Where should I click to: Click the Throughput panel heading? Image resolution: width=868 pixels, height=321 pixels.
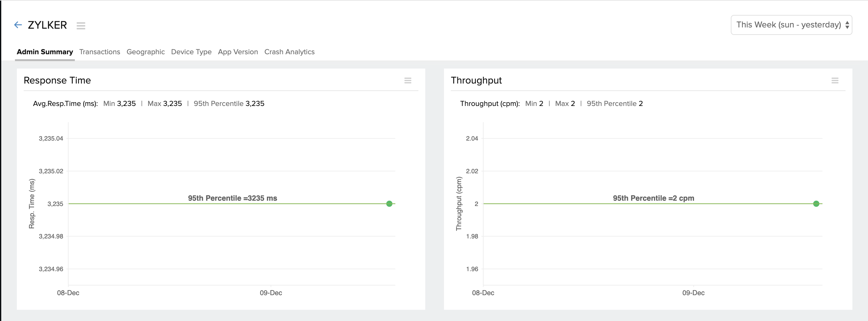(x=476, y=80)
